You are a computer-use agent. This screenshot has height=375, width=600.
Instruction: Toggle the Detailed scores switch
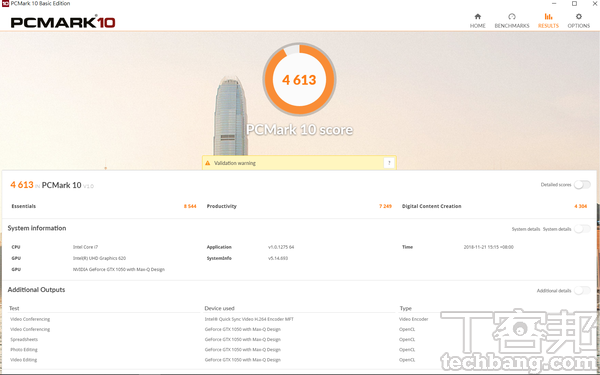[582, 185]
